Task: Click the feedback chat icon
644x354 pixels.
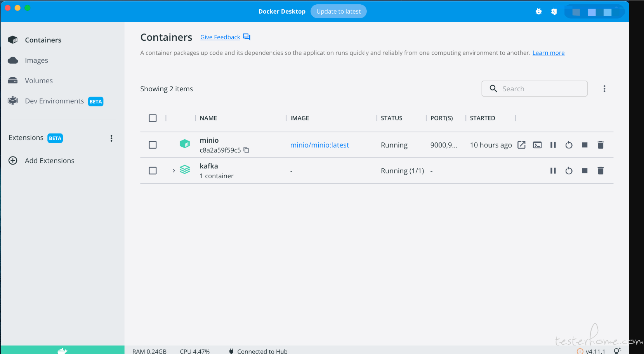Action: pyautogui.click(x=246, y=37)
